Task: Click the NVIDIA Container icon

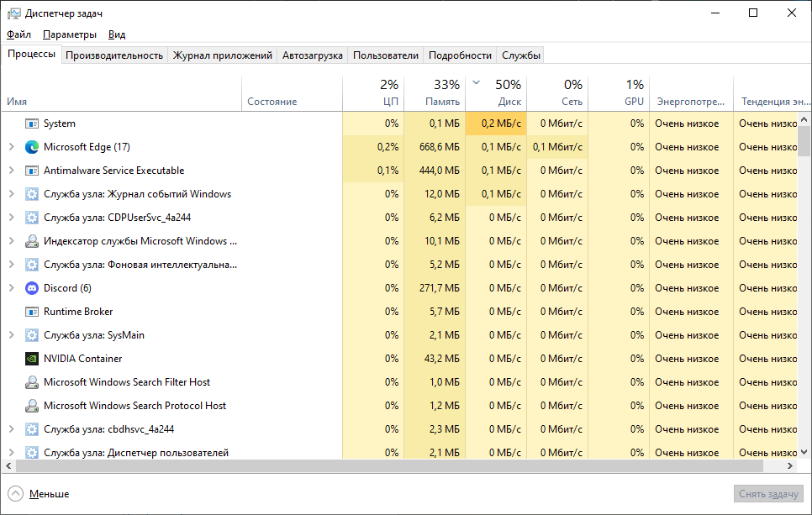Action: click(x=32, y=359)
